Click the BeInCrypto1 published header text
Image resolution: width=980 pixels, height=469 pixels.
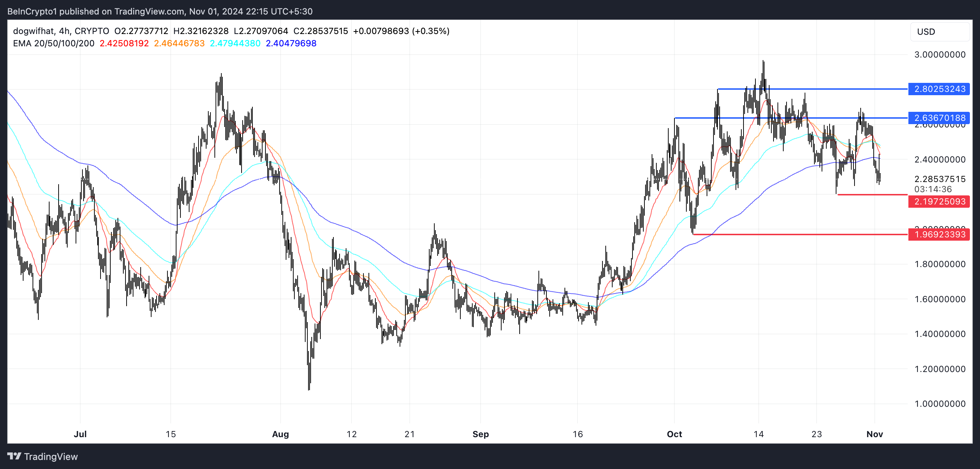coord(160,12)
